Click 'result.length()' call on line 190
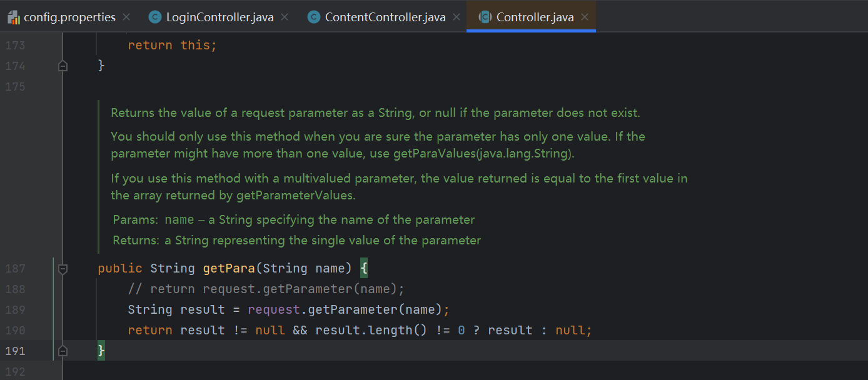 pyautogui.click(x=371, y=330)
